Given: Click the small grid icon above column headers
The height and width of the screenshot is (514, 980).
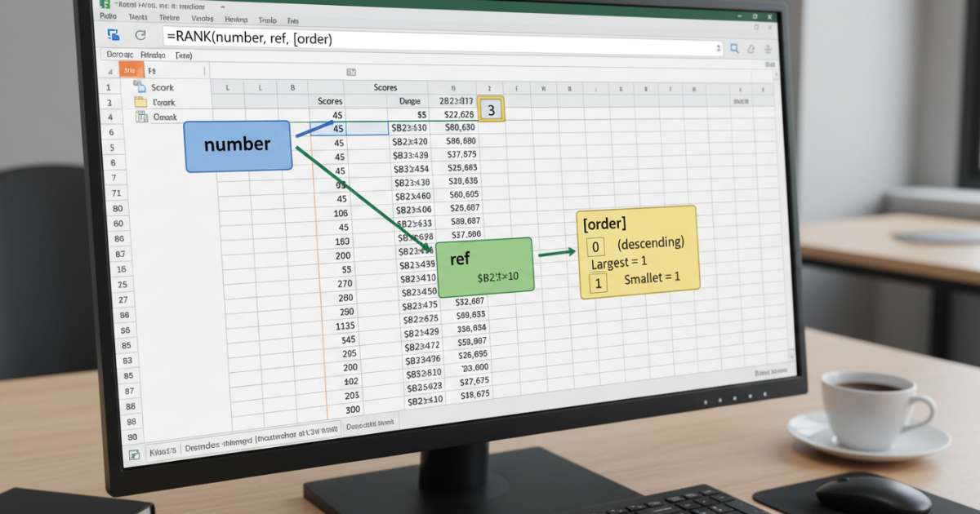Looking at the screenshot, I should point(351,72).
